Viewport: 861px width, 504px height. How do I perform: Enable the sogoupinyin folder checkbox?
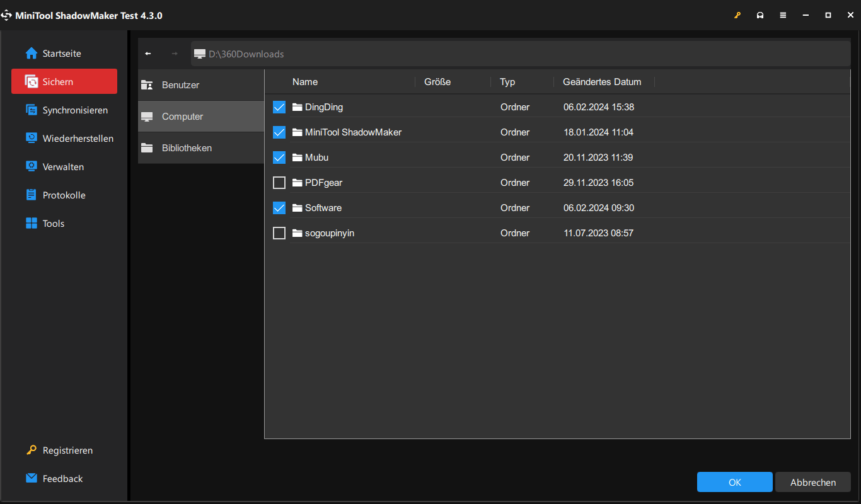tap(279, 233)
